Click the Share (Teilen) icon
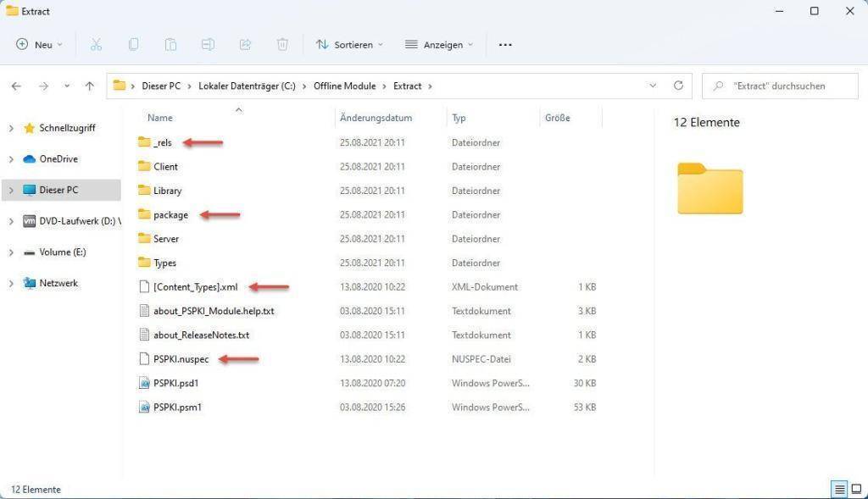 click(246, 44)
